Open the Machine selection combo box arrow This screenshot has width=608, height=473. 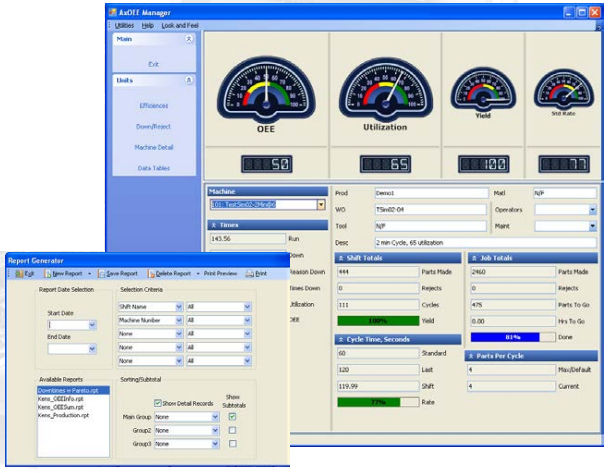[x=321, y=205]
